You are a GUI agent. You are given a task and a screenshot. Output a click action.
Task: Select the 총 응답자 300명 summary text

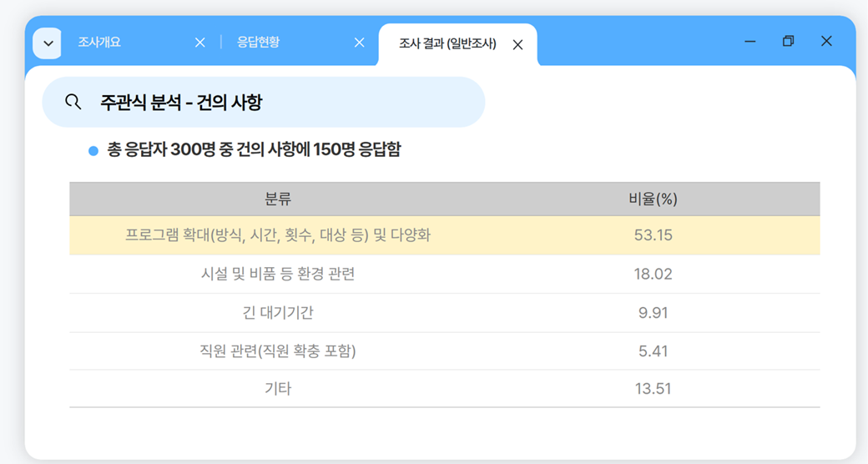[254, 151]
